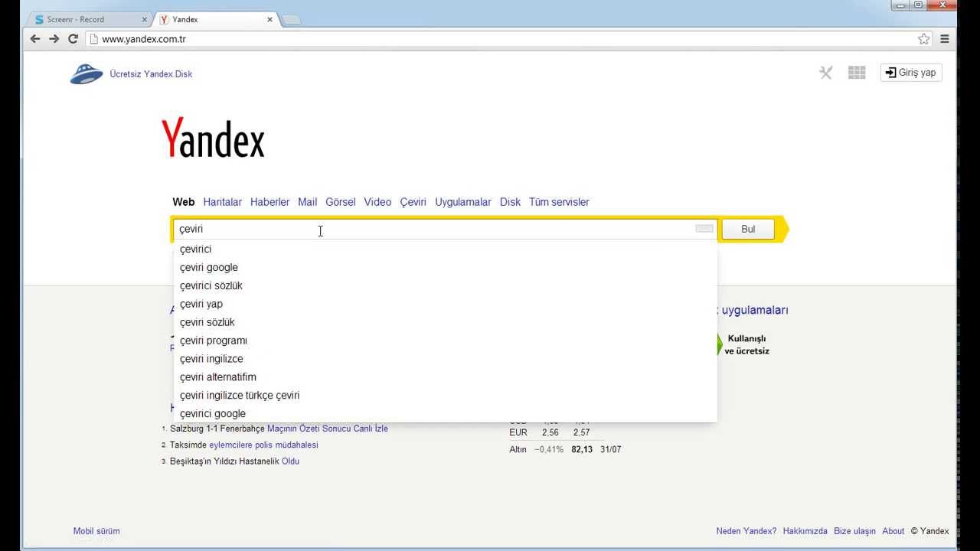Choose suggestion "çevirici google"

coord(446,414)
